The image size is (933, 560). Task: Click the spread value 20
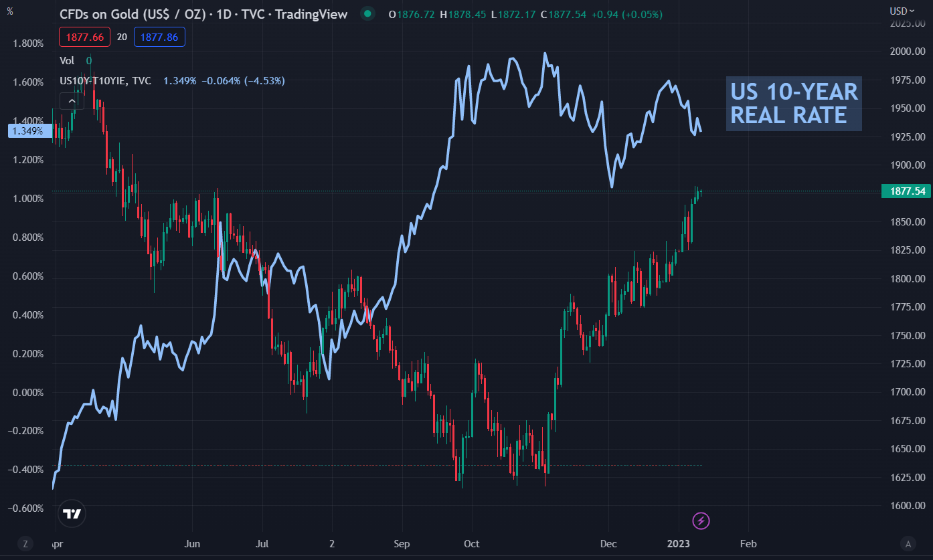pyautogui.click(x=122, y=37)
